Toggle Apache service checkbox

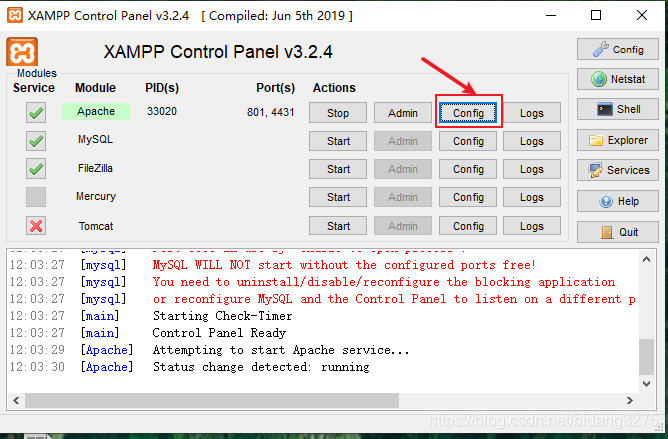click(x=36, y=113)
